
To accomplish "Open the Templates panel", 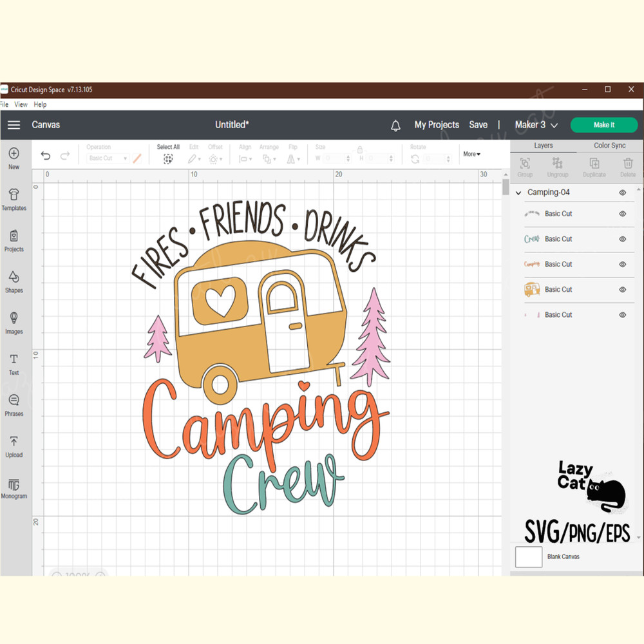I will point(14,199).
